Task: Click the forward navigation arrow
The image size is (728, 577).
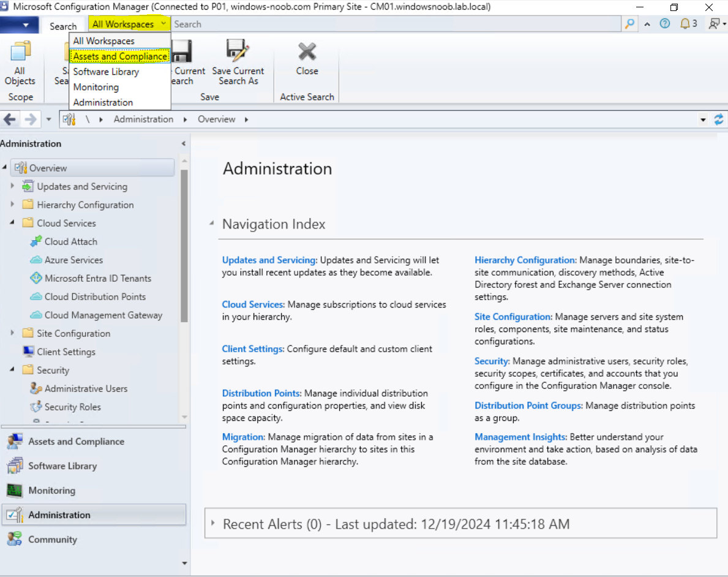Action: 30,119
